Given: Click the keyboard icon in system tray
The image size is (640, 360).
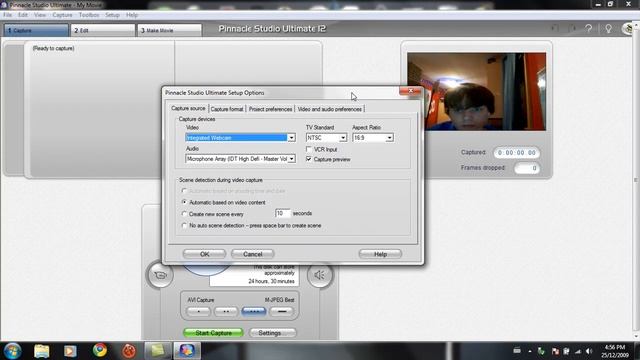Looking at the screenshot, I should click(517, 351).
